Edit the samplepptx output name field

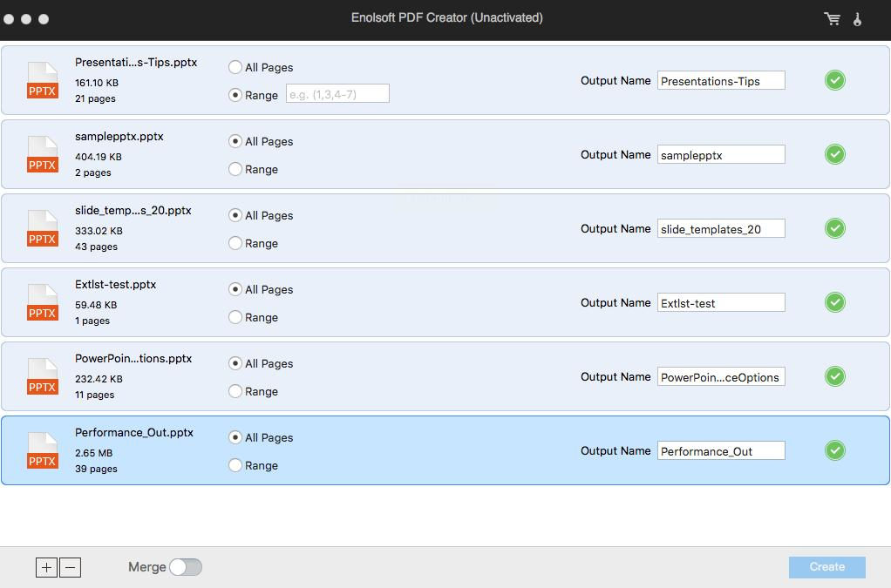(721, 154)
